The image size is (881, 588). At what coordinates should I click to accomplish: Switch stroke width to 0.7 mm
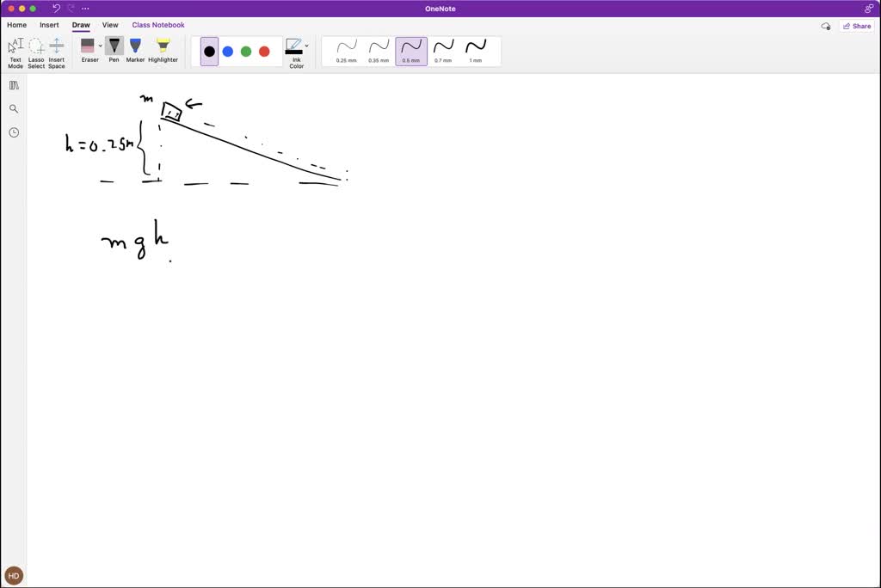click(x=443, y=51)
